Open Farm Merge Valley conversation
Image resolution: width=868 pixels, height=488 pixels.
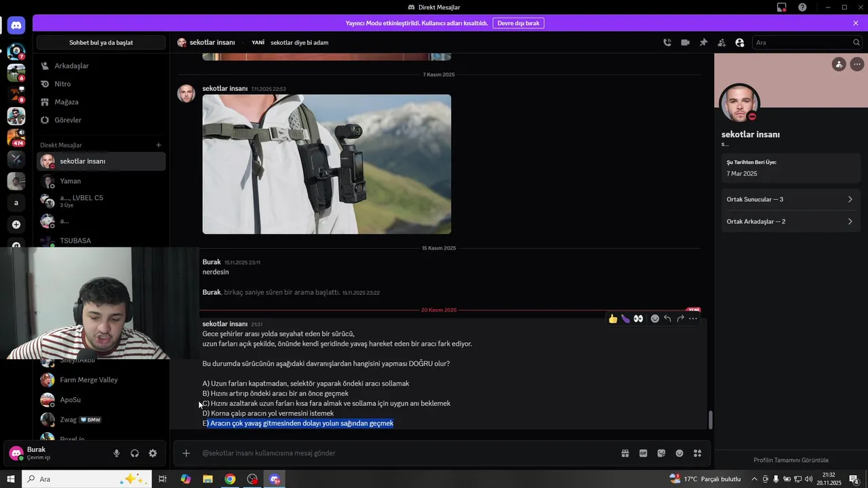(x=101, y=380)
